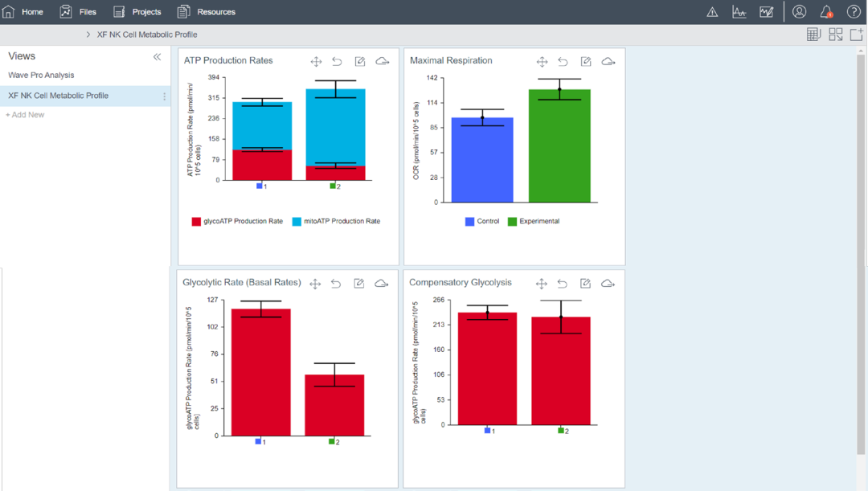Click the data table view icon

[x=813, y=35]
